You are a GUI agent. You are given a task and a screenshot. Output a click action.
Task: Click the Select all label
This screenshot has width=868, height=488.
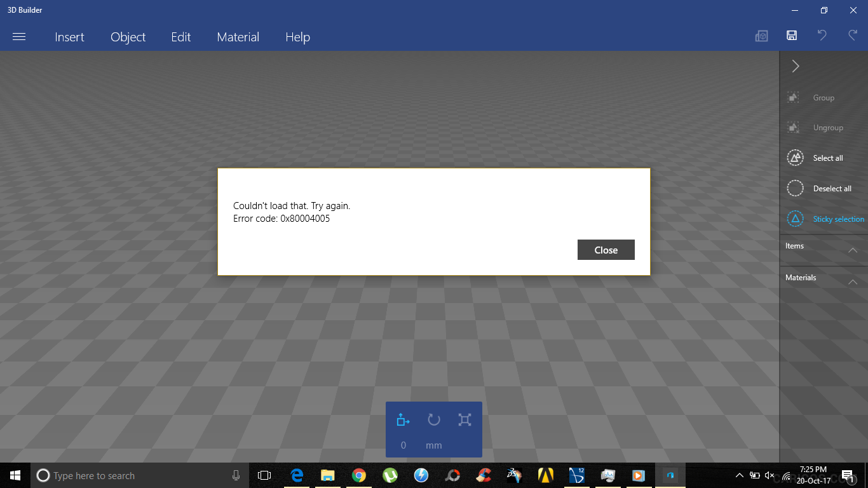(x=828, y=158)
